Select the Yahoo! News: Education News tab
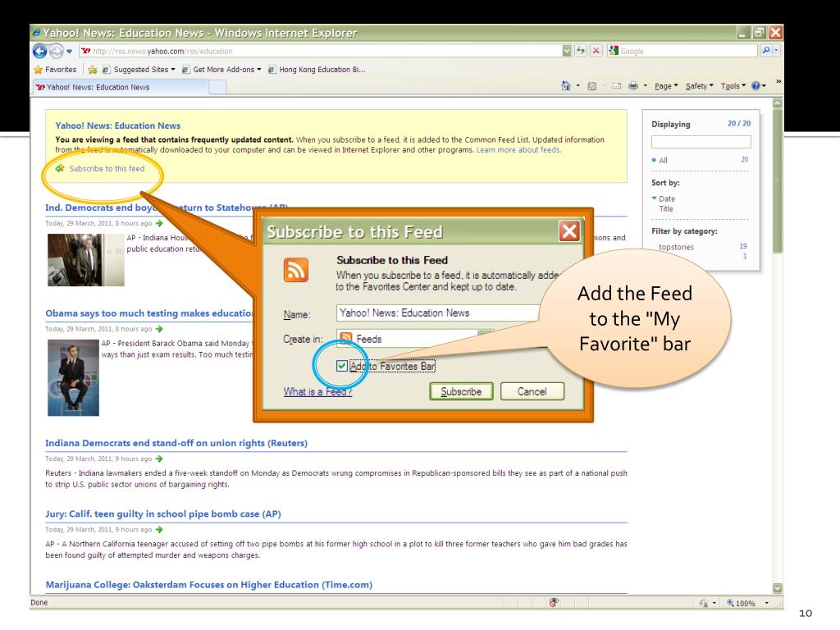 pyautogui.click(x=120, y=87)
